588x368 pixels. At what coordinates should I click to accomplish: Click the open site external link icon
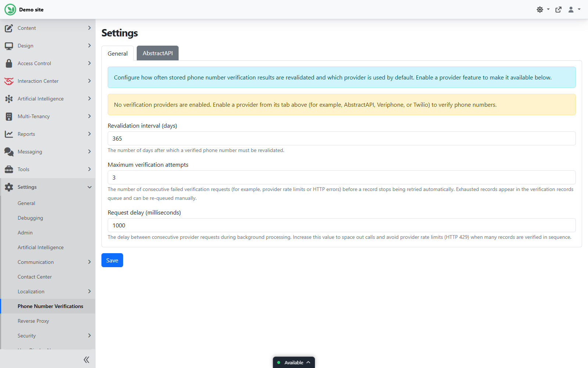pos(559,10)
